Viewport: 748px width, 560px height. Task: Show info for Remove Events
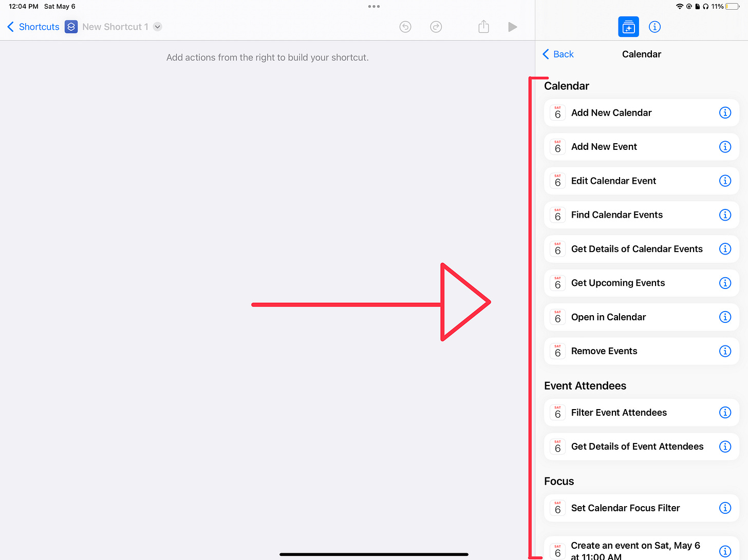(x=725, y=351)
